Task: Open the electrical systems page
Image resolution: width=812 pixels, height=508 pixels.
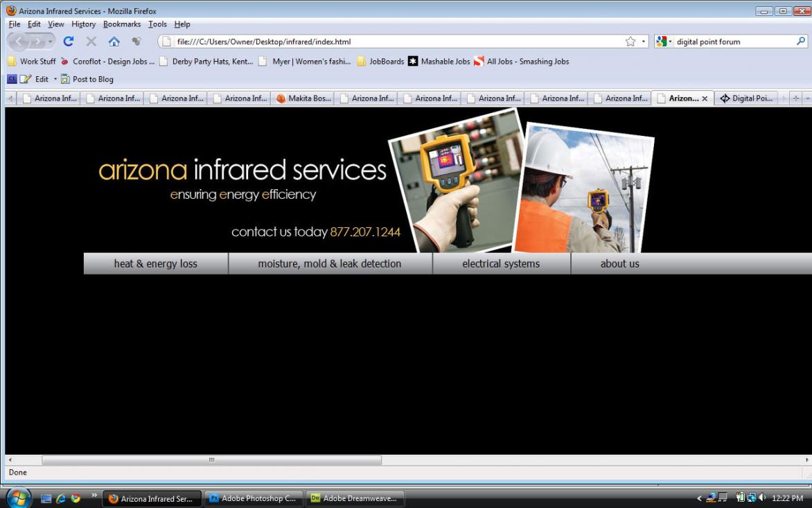Action: click(x=502, y=263)
